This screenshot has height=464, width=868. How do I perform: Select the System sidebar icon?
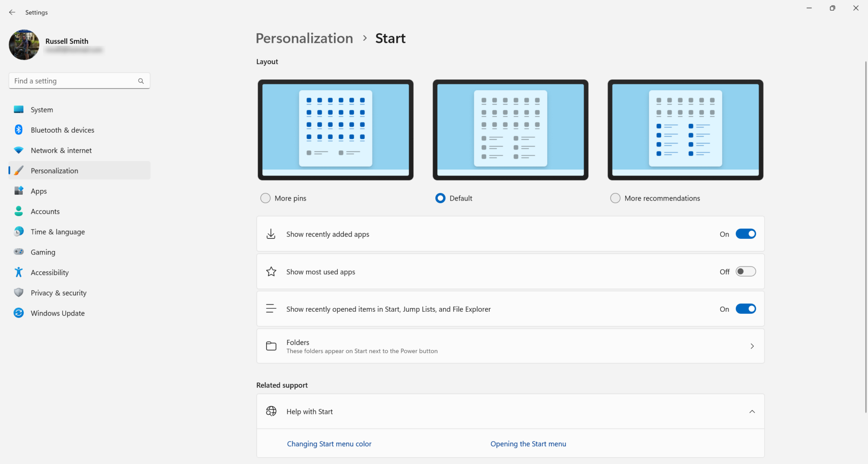click(19, 109)
